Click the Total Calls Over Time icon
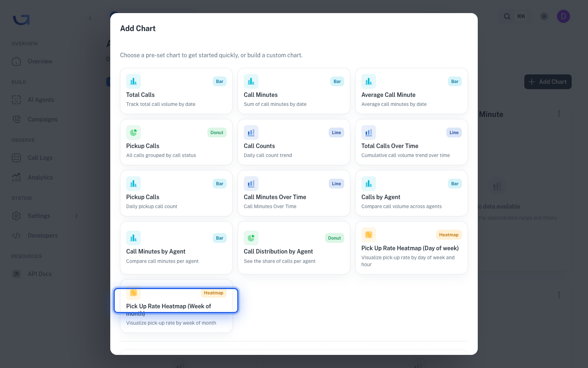 (x=369, y=132)
